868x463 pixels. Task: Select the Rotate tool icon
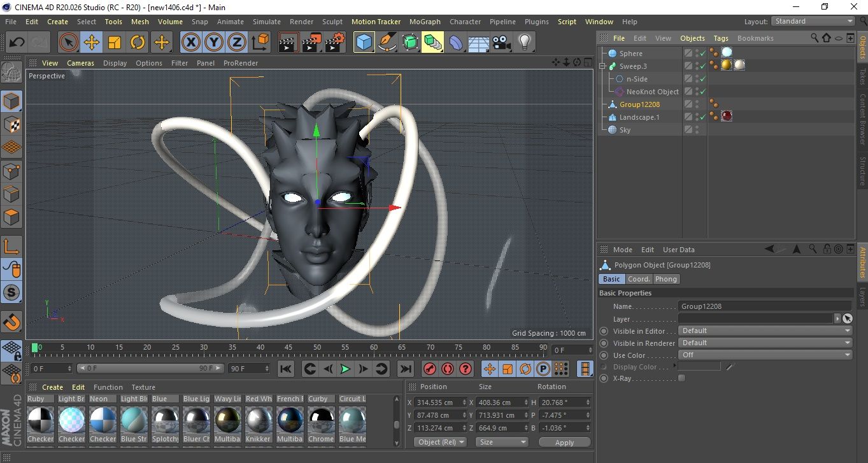tap(138, 43)
